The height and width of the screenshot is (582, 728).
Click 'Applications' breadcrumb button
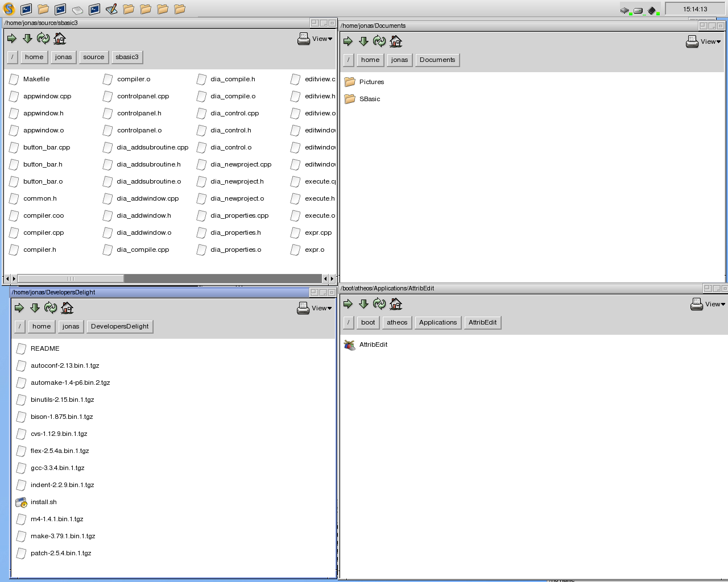point(438,322)
